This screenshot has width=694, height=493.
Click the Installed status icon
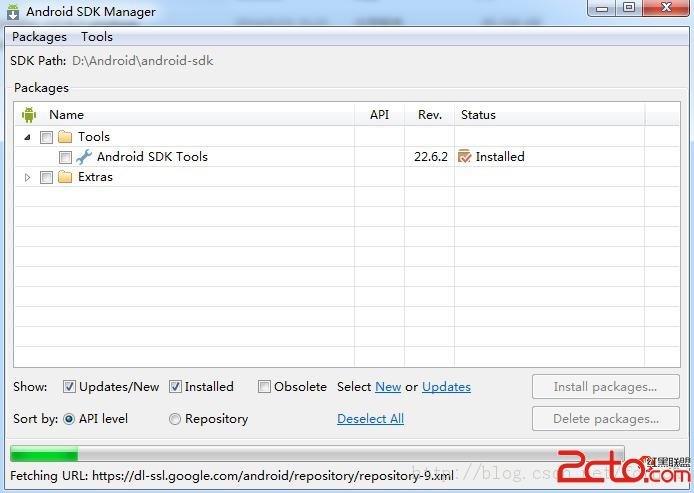point(464,156)
